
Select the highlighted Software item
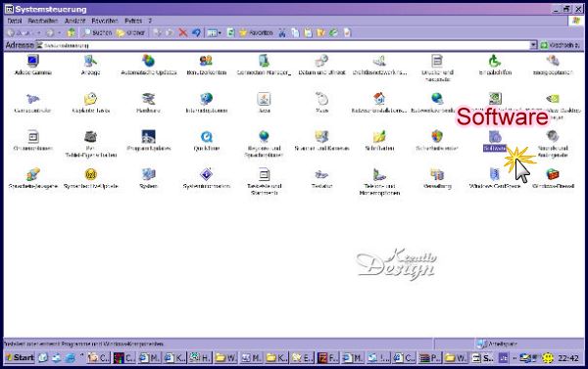point(495,141)
